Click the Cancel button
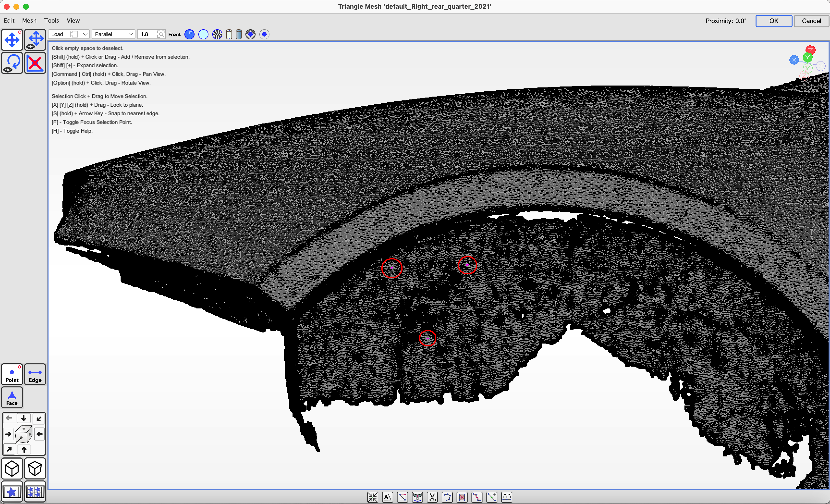 811,21
